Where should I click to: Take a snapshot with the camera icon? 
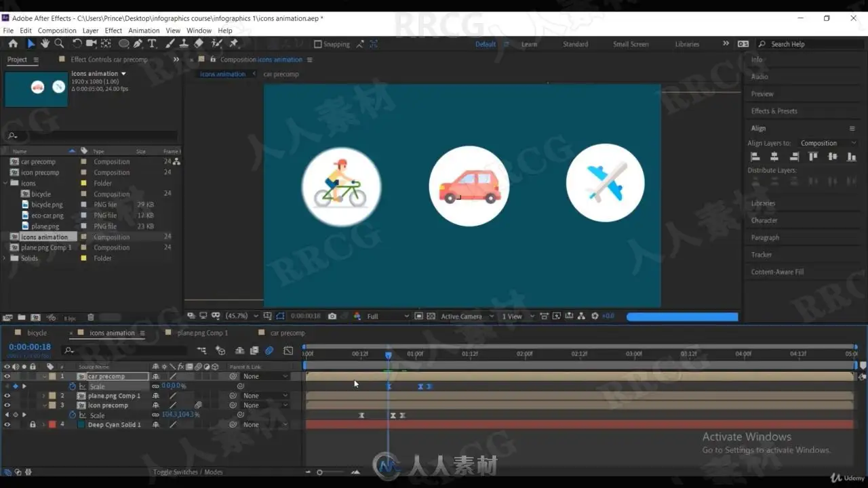click(332, 316)
